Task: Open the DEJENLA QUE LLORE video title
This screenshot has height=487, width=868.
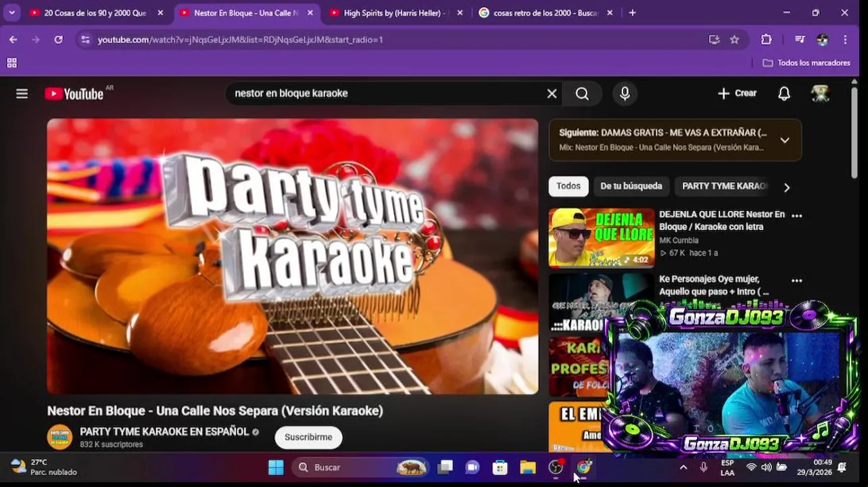Action: pos(722,221)
